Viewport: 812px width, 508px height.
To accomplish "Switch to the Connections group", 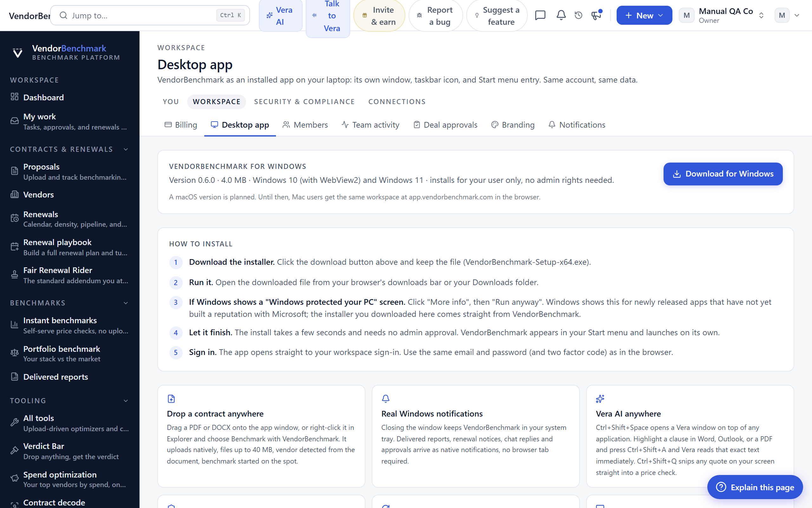I will [397, 102].
